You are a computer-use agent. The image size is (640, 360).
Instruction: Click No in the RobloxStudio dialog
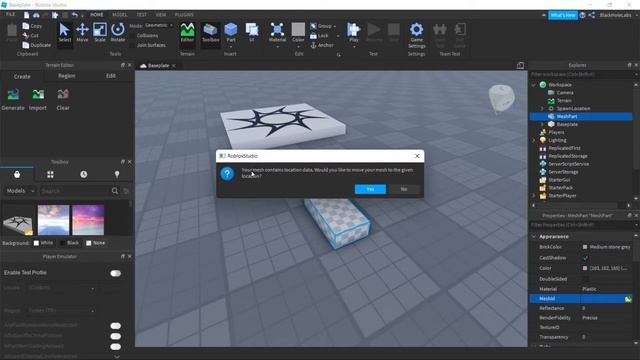pos(404,189)
